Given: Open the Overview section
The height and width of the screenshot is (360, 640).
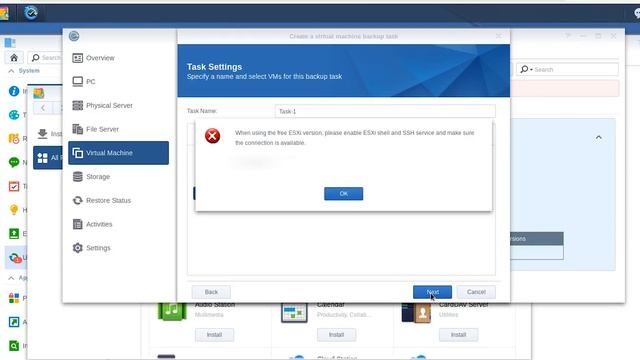Looking at the screenshot, I should (118, 58).
